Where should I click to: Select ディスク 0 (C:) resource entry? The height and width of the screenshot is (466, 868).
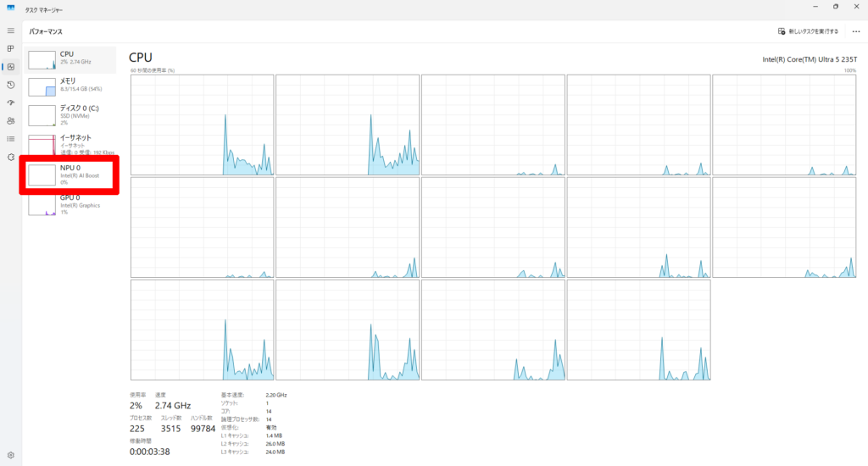(x=71, y=114)
